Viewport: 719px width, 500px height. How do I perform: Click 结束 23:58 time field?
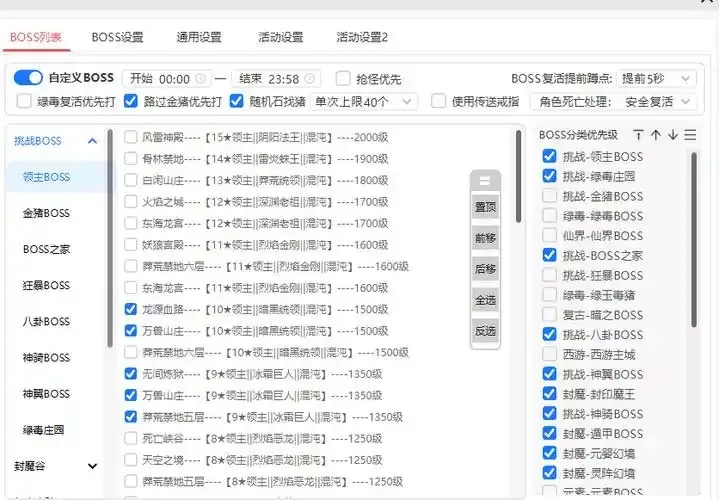tap(276, 79)
